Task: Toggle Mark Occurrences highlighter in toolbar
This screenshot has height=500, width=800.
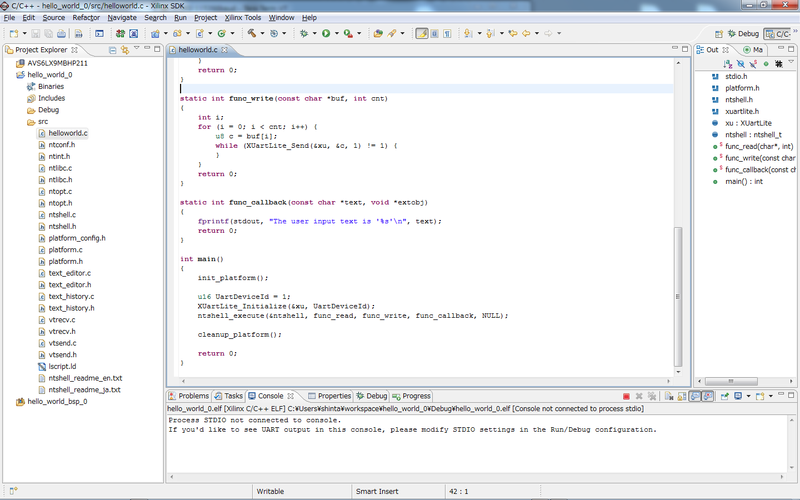Action: pyautogui.click(x=421, y=33)
